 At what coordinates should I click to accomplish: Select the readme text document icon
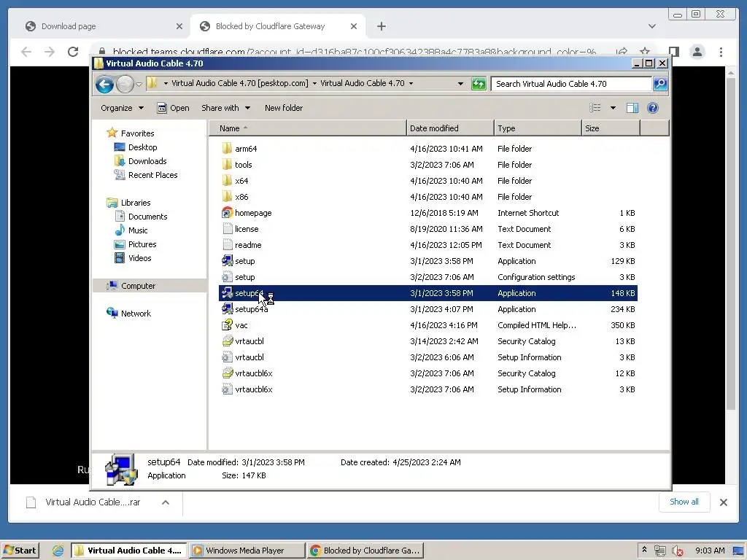coord(228,245)
